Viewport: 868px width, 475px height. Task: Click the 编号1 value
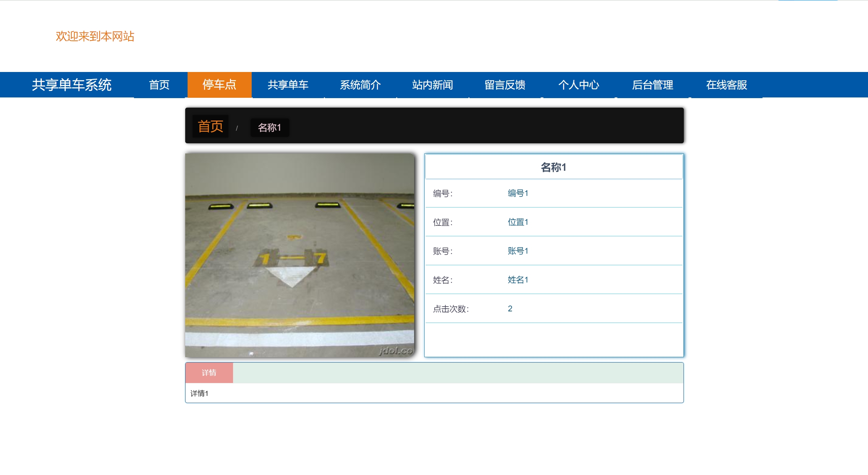518,193
